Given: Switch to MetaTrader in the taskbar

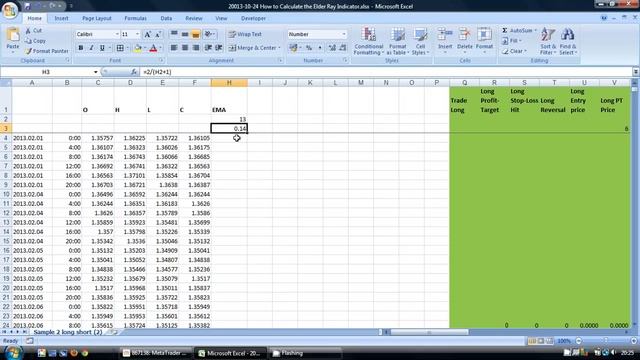Looking at the screenshot, I should tap(156, 353).
